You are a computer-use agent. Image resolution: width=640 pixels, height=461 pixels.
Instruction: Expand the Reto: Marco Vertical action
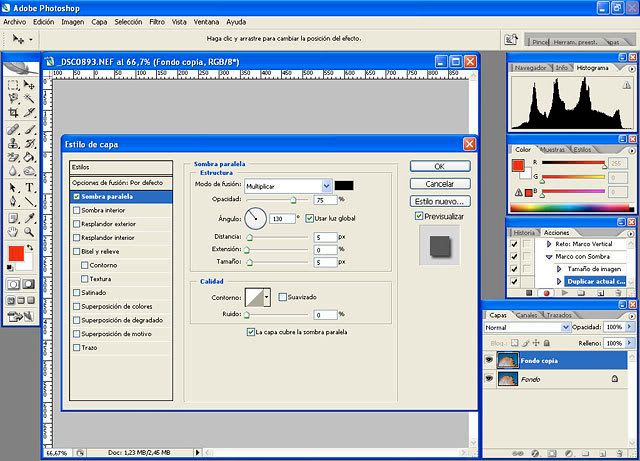click(549, 244)
